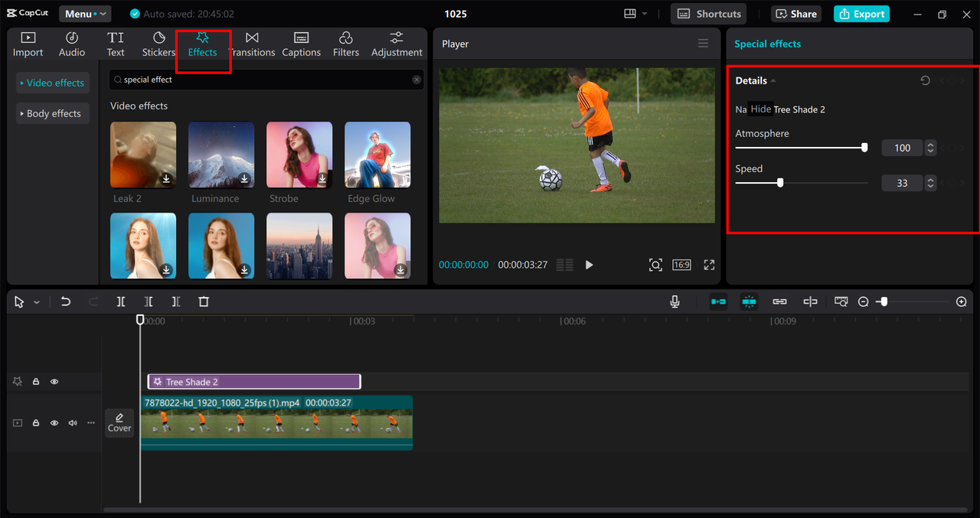Select the Edge Glow effect thumbnail
Viewport: 980px width, 518px height.
[x=377, y=155]
